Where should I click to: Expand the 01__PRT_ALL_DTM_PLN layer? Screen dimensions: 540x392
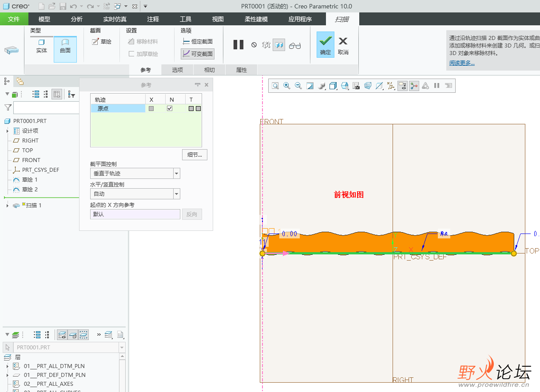[8, 366]
